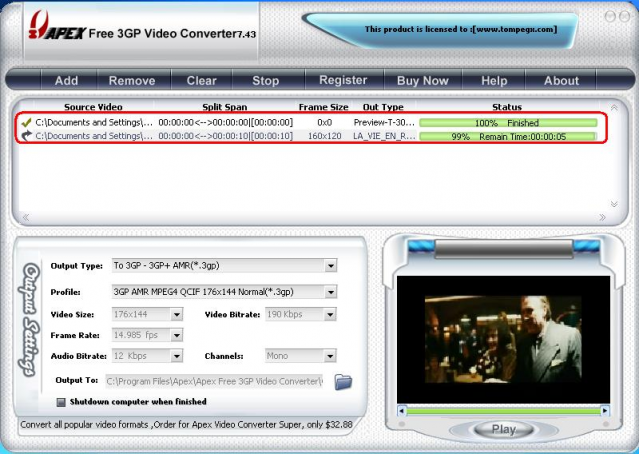Open the Register dialog

tap(343, 80)
